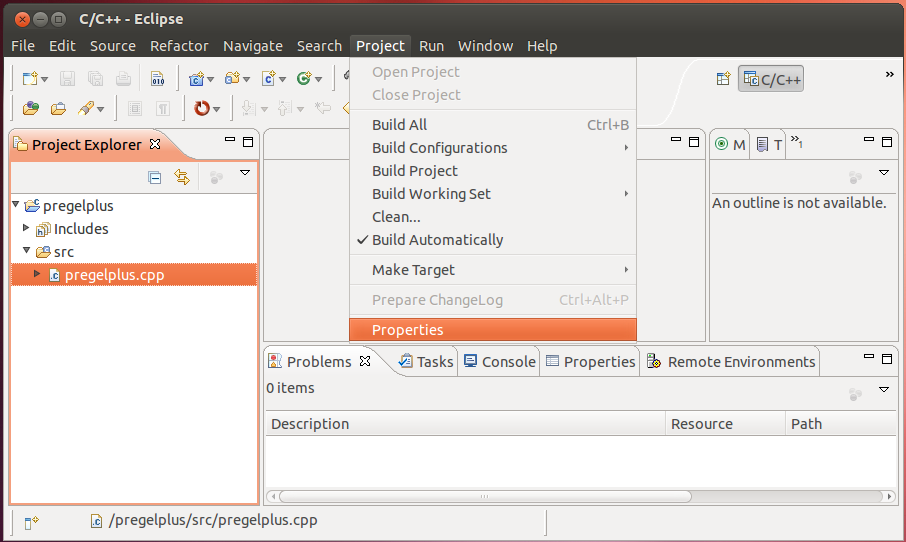Click the Previous Annotation up-arrow icon
The image size is (906, 542).
click(284, 108)
